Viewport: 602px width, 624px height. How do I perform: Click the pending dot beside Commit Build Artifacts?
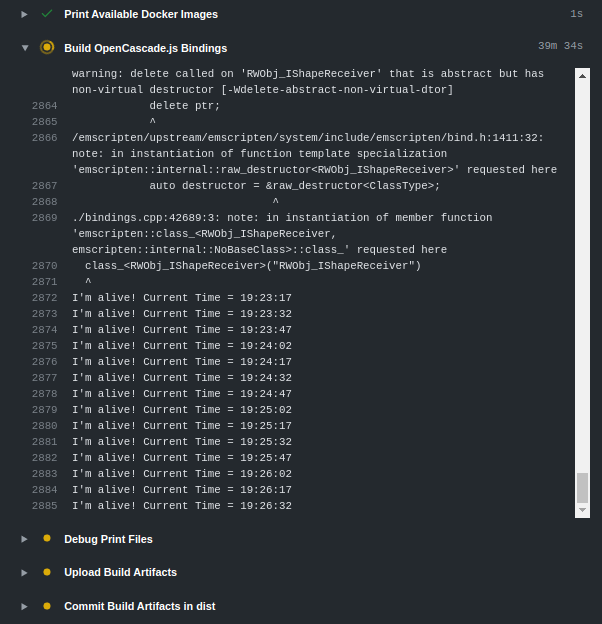point(47,606)
